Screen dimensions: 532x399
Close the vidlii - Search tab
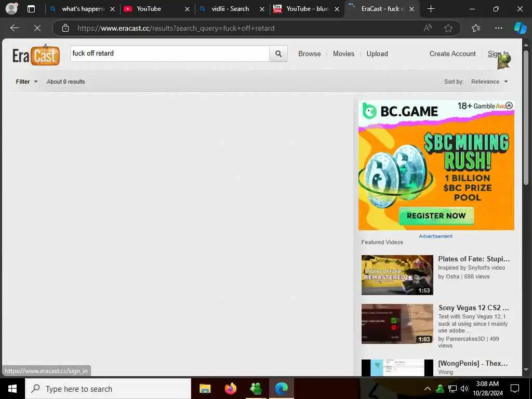tap(262, 9)
